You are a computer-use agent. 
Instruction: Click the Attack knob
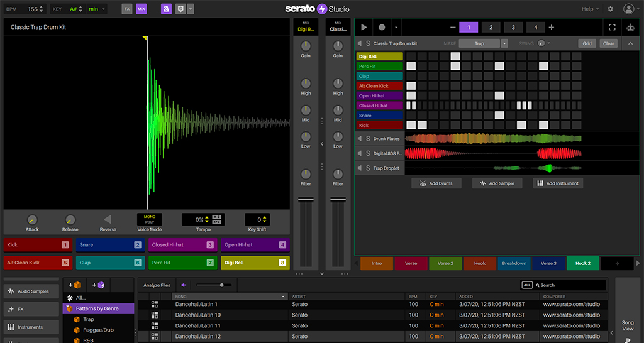(x=32, y=219)
